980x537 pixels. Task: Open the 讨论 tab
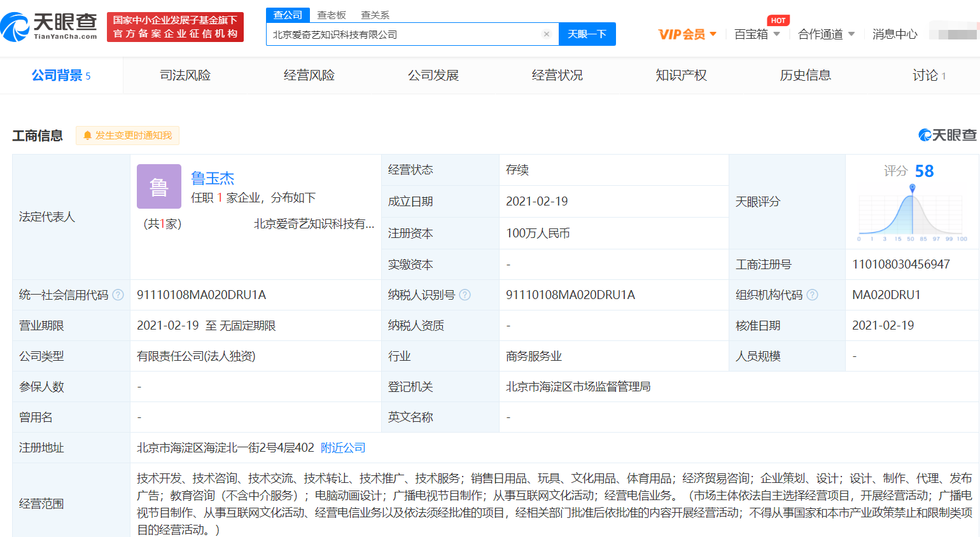pyautogui.click(x=929, y=76)
